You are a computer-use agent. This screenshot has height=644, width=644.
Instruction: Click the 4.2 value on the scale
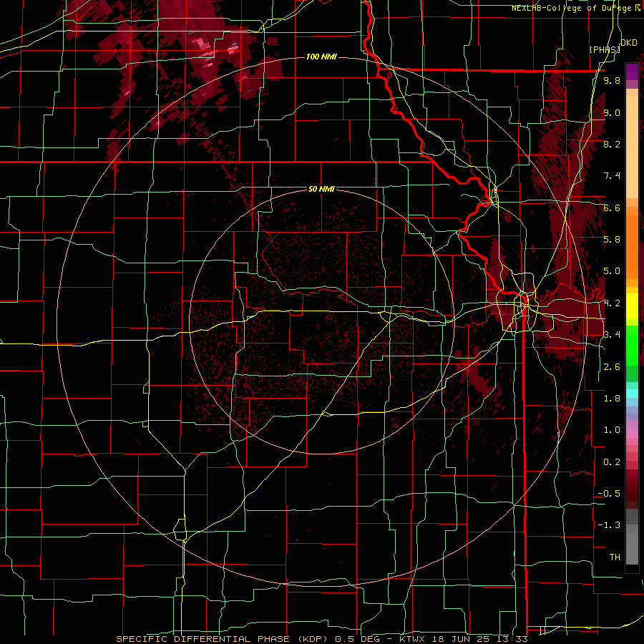click(x=612, y=303)
